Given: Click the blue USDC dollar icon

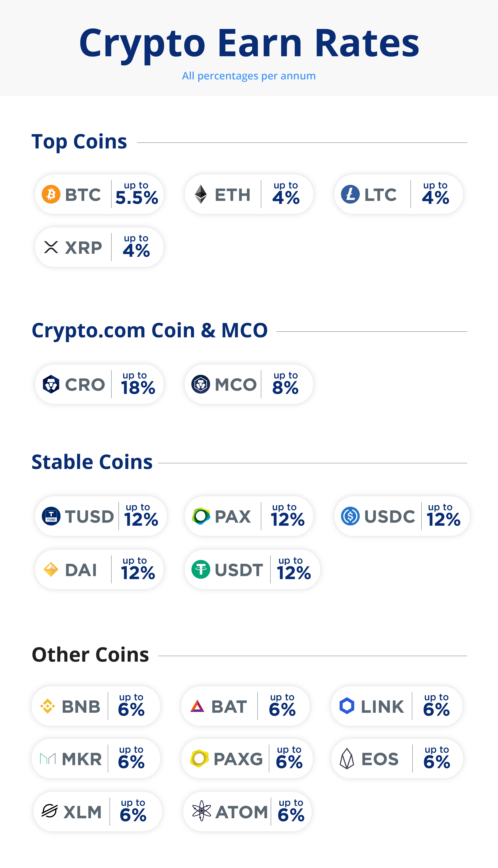Looking at the screenshot, I should pos(350,516).
